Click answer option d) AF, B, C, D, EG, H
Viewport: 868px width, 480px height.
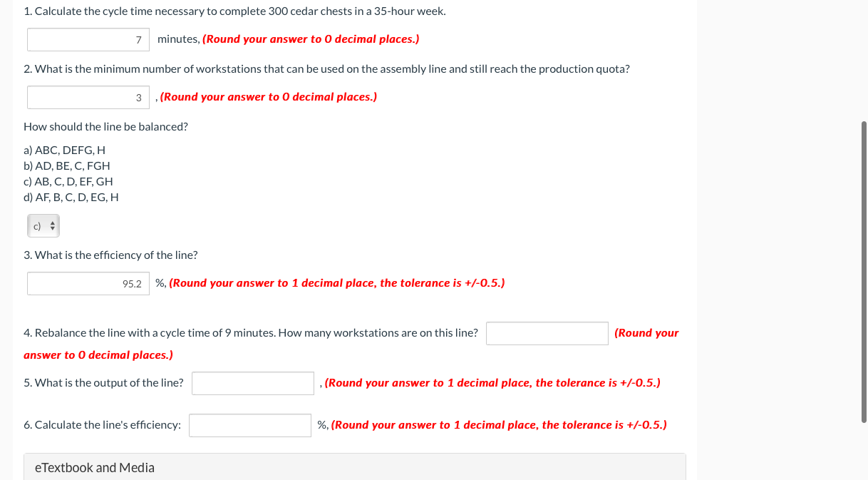71,197
